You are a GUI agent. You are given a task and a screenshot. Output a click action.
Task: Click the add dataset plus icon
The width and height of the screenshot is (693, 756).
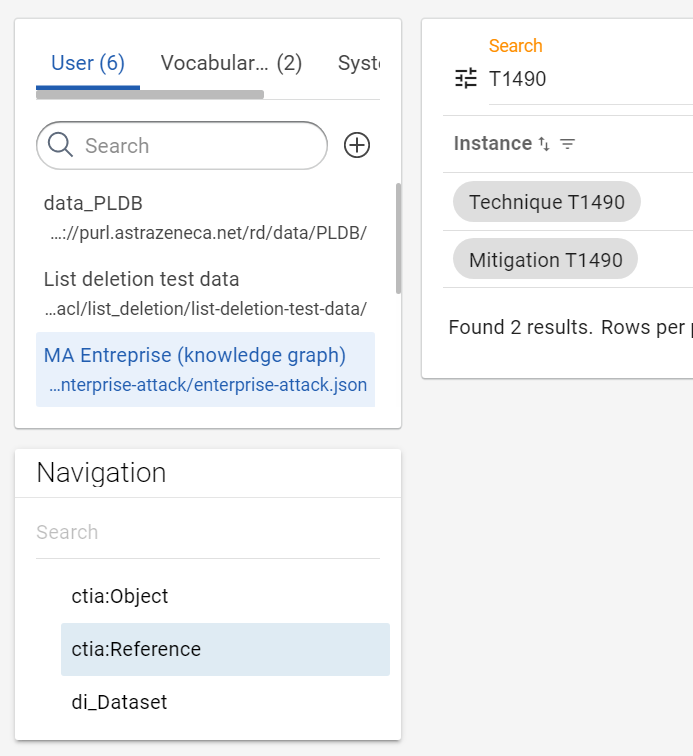(x=357, y=145)
